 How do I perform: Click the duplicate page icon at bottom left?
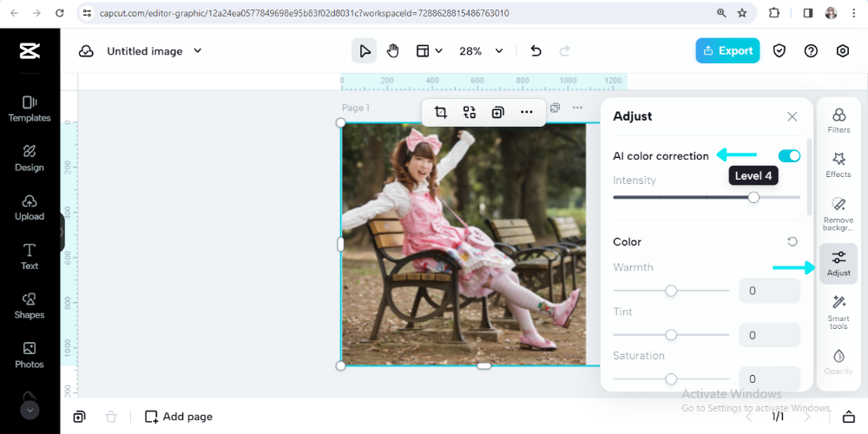click(x=79, y=417)
